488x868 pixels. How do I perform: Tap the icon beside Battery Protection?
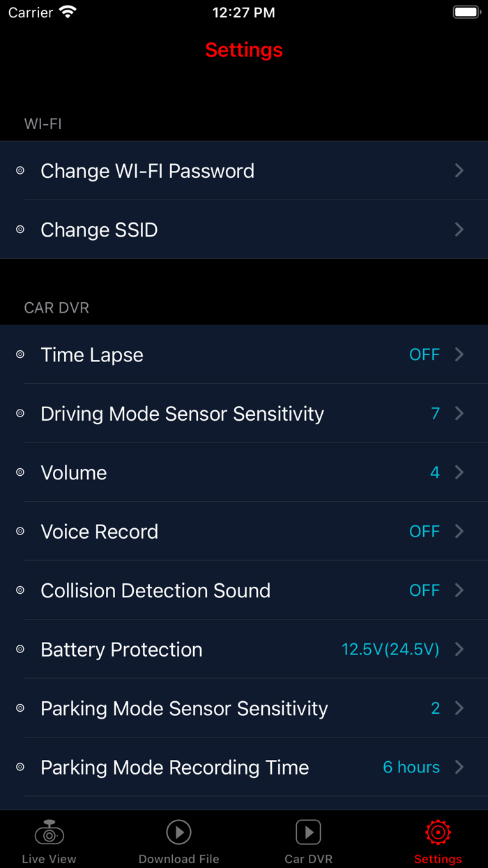tap(20, 650)
